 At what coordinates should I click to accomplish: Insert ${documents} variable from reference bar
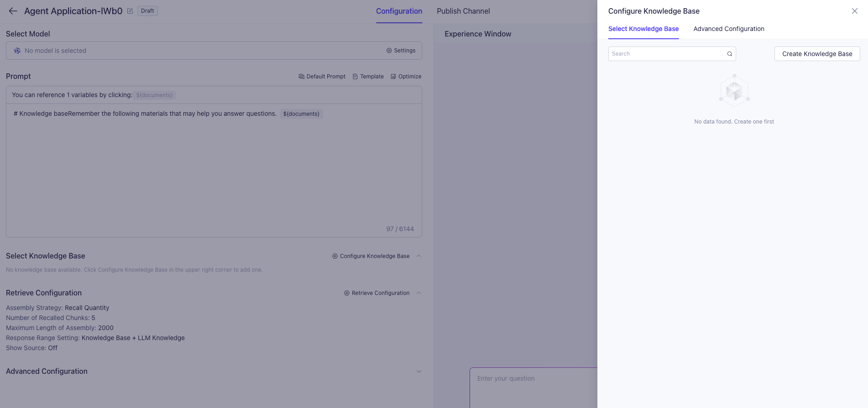click(154, 95)
